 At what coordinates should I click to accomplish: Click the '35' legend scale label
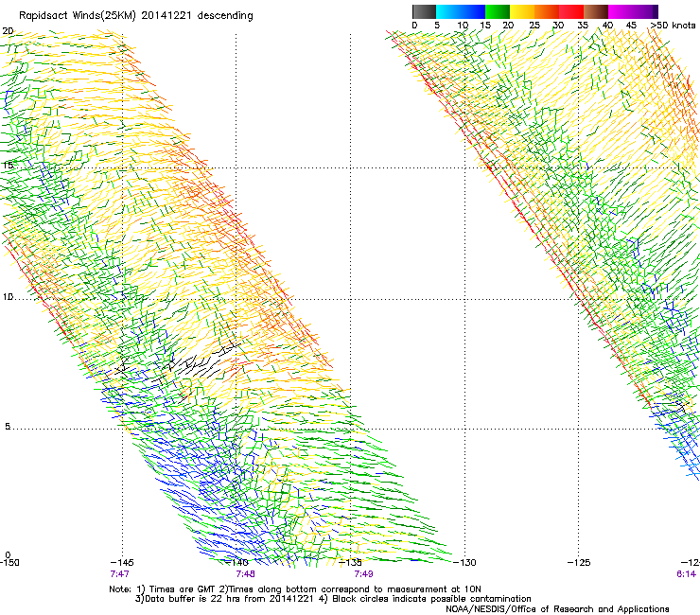coord(583,26)
